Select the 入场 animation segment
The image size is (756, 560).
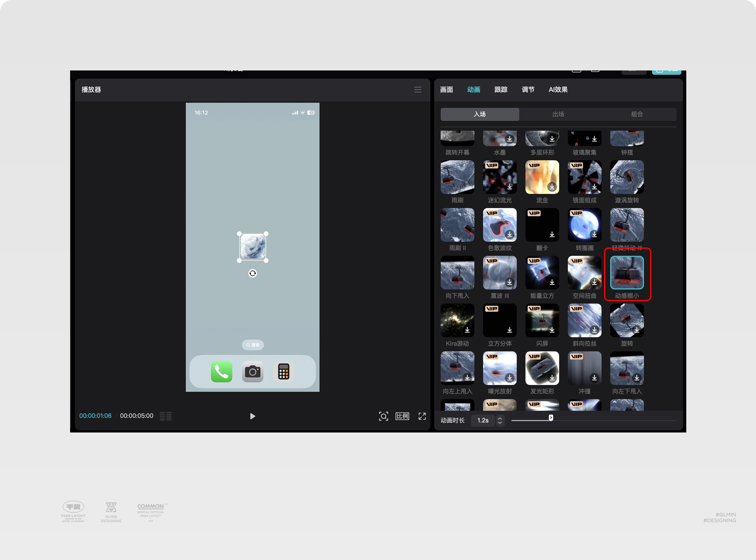[x=480, y=114]
